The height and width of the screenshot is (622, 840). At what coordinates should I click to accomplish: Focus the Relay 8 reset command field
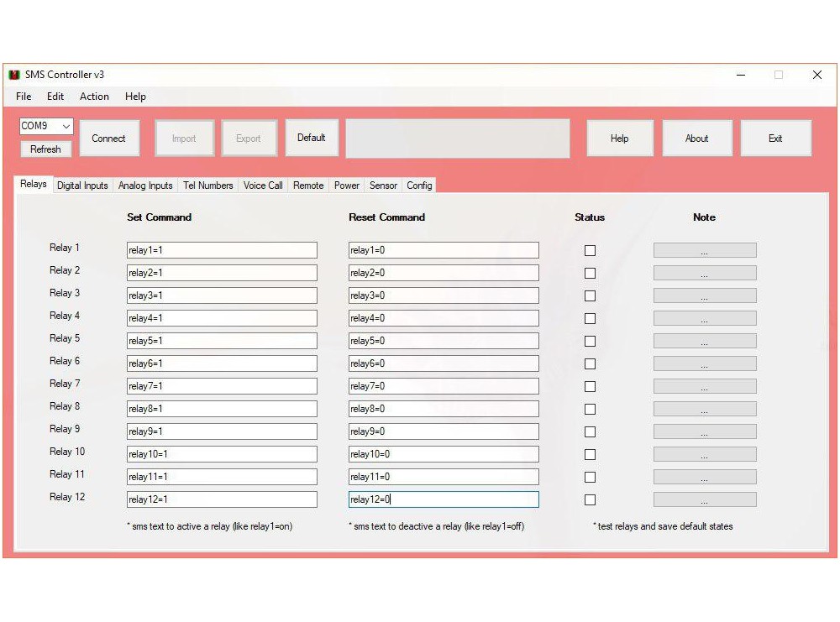pyautogui.click(x=444, y=409)
